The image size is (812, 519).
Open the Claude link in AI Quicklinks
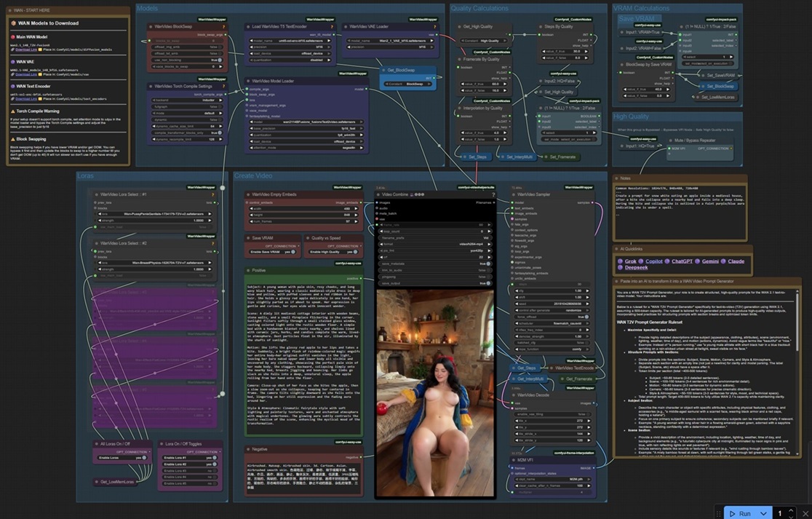tap(736, 261)
